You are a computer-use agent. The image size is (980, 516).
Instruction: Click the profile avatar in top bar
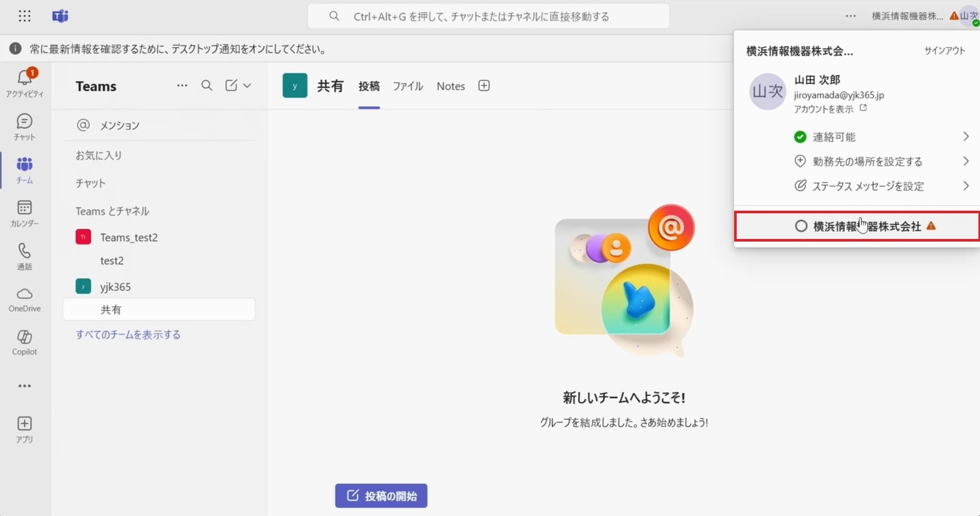(970, 16)
